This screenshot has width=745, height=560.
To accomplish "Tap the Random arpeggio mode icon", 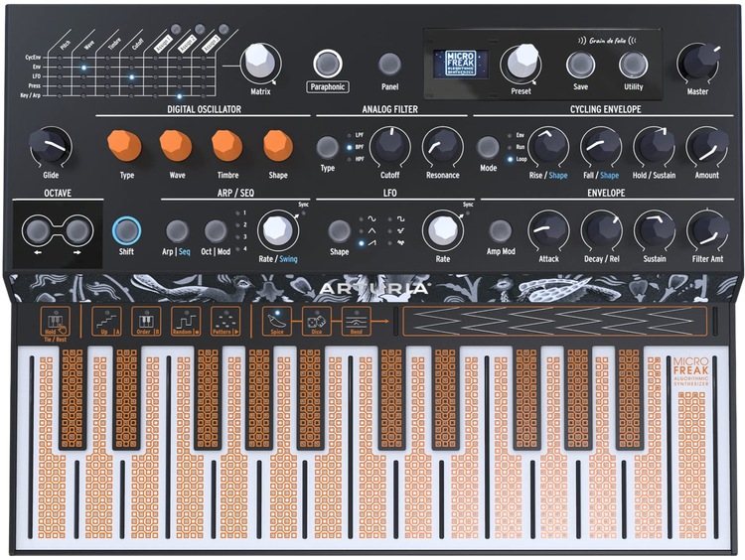I will (x=186, y=322).
